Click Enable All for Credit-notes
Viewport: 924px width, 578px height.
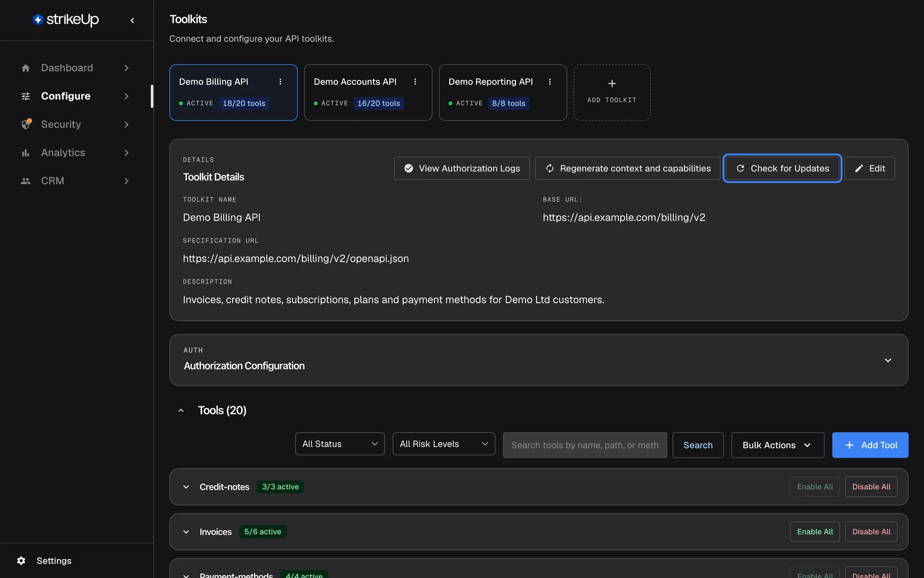(815, 487)
